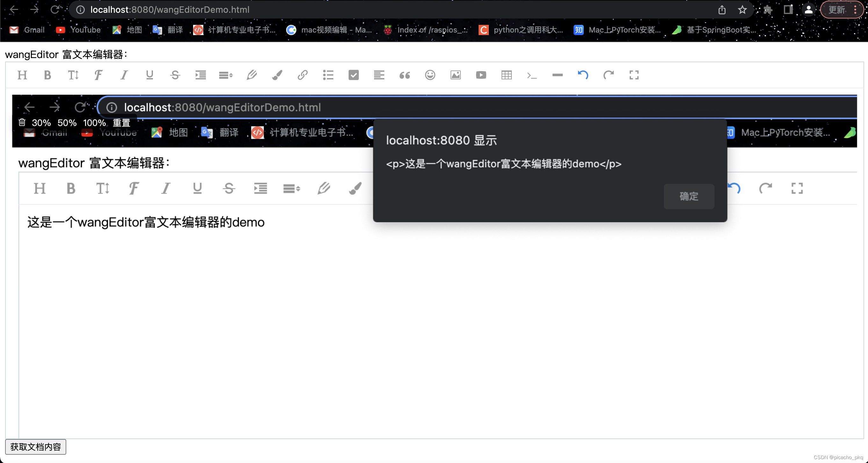
Task: Open the 计算机专业电子书 bookmark in the browser bookmarks bar
Action: click(x=235, y=30)
